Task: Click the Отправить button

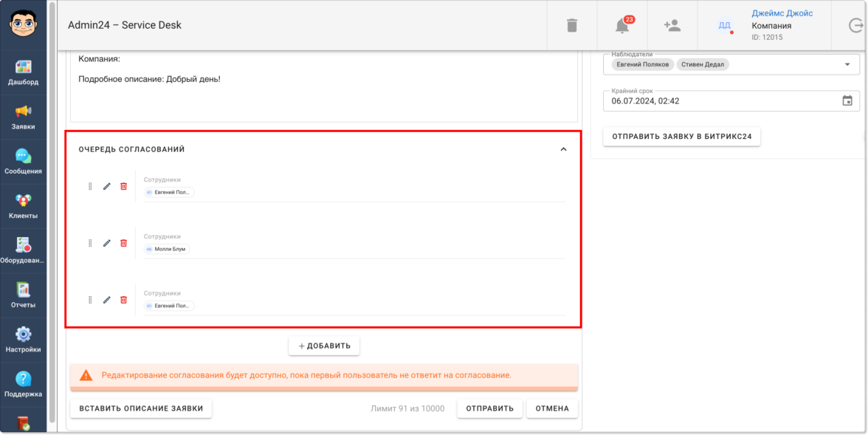Action: pyautogui.click(x=489, y=408)
